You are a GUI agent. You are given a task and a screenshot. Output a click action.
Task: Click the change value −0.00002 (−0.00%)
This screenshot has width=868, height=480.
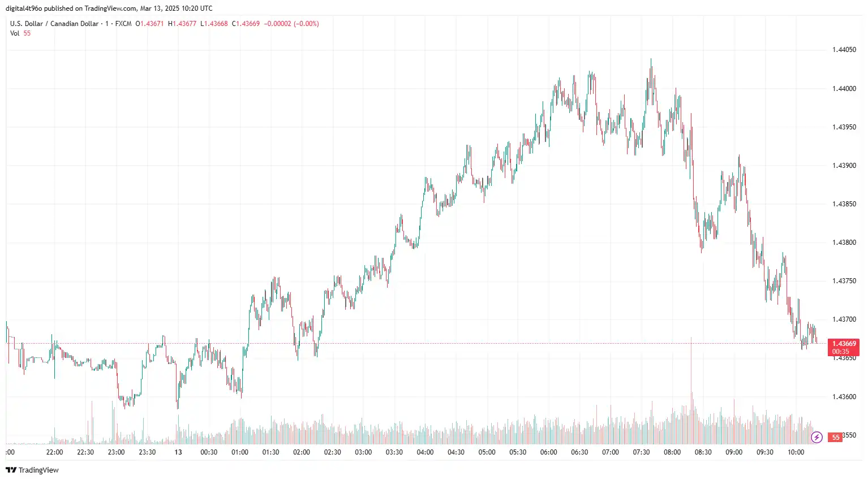point(291,24)
